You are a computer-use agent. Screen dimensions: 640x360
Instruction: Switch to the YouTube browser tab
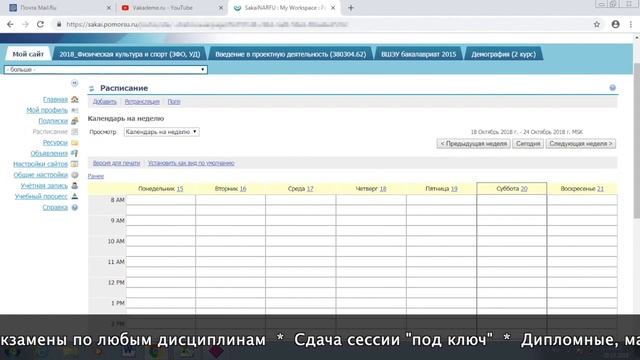tap(171, 8)
